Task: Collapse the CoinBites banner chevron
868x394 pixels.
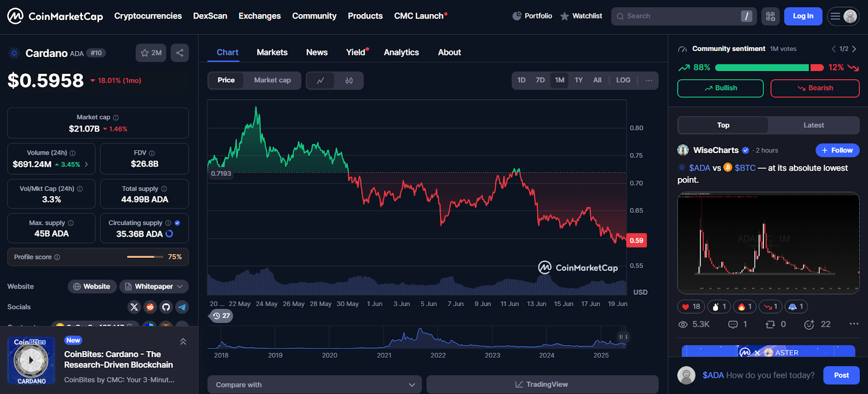Action: [183, 341]
